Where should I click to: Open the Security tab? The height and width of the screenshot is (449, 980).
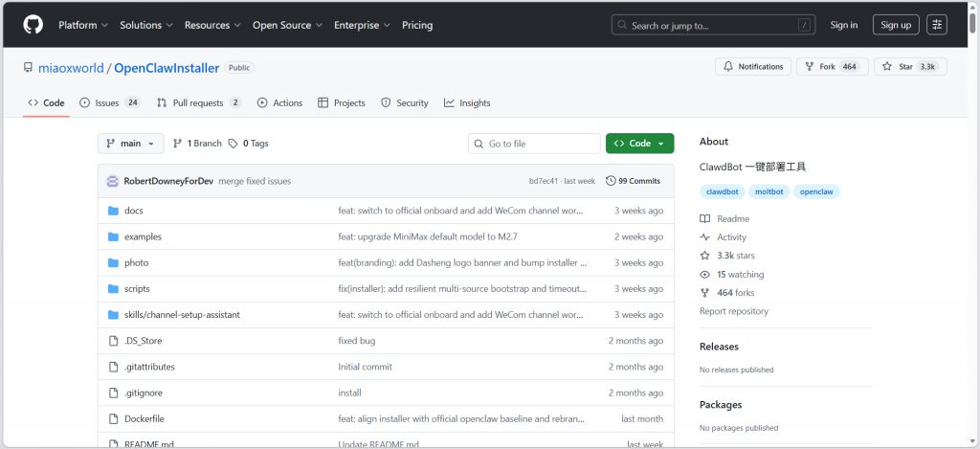point(405,102)
